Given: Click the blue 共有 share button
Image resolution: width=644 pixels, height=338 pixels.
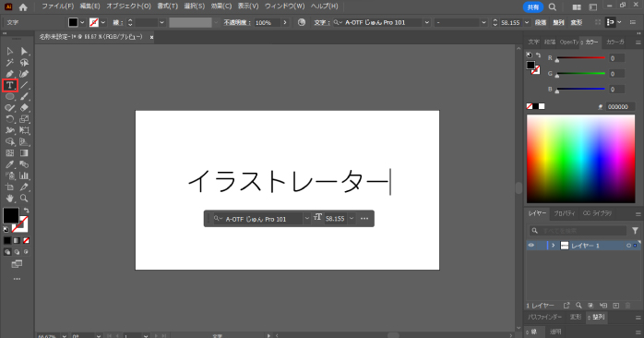Looking at the screenshot, I should click(533, 7).
